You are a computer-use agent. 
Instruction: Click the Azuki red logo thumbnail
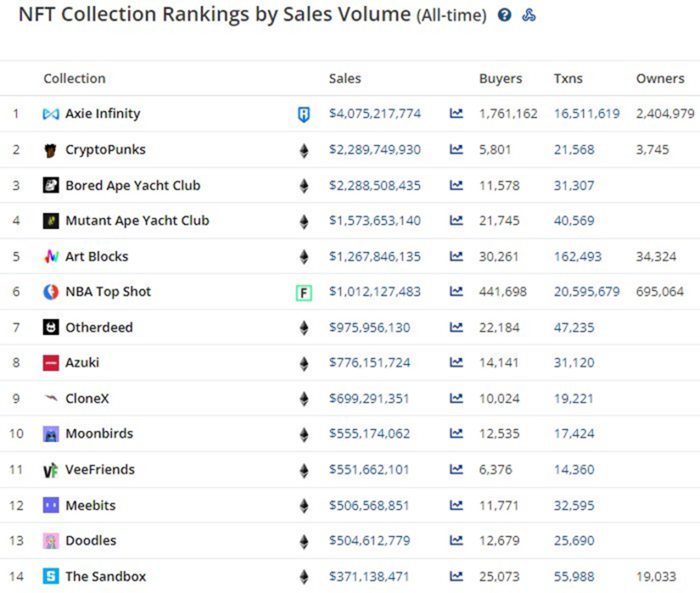click(51, 362)
